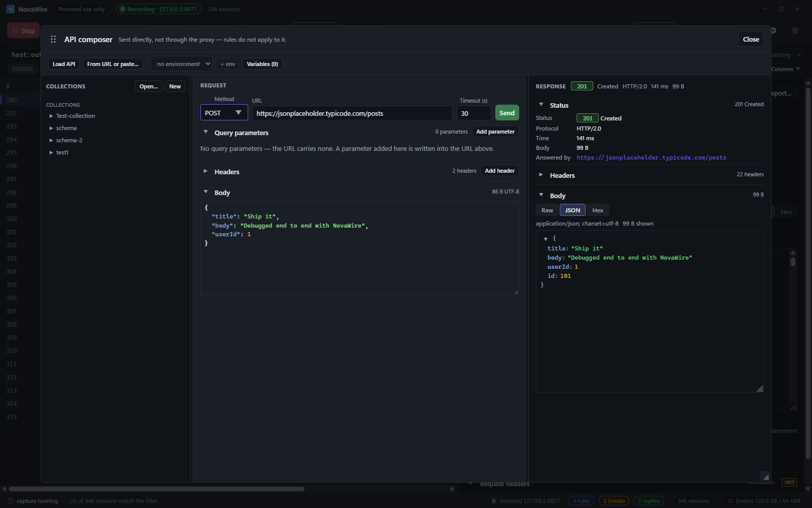Click the 5 rules status badge
The height and width of the screenshot is (508, 812).
pyautogui.click(x=582, y=501)
